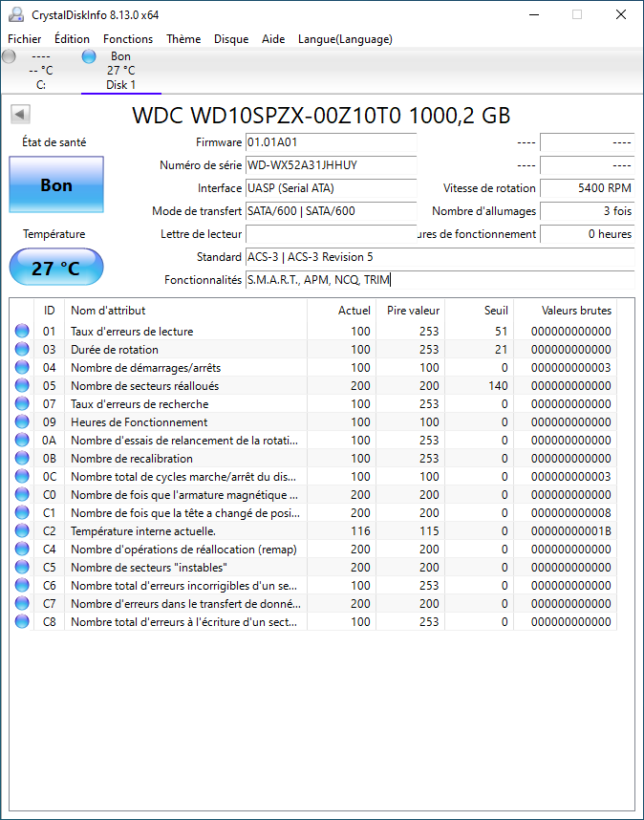
Task: Open the Édition menu
Action: click(72, 39)
